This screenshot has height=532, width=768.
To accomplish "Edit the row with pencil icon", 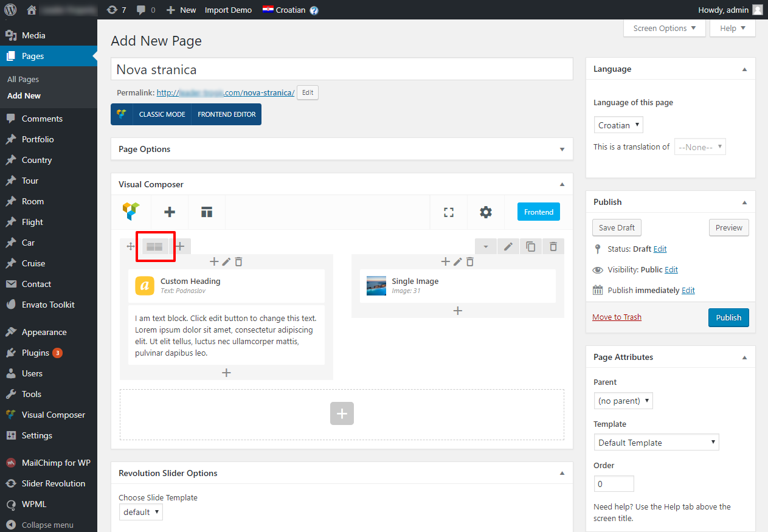I will click(x=508, y=246).
